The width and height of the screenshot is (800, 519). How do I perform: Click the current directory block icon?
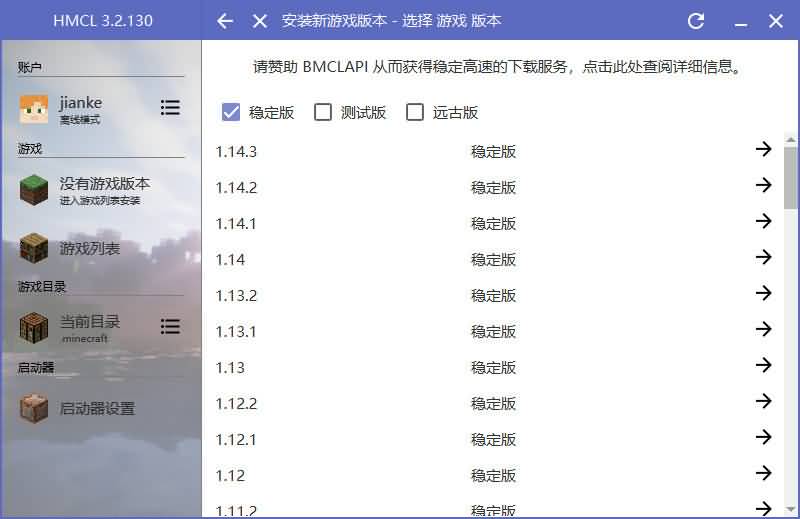(34, 328)
